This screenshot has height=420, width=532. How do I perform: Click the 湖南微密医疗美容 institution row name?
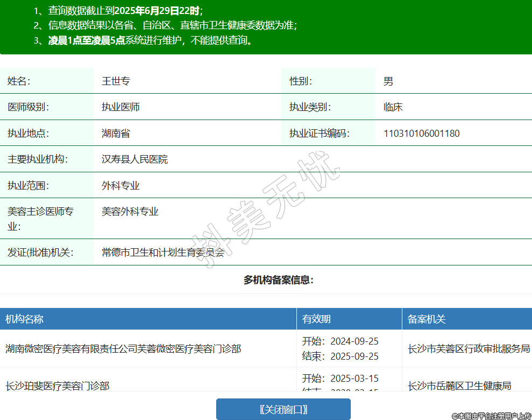[x=123, y=349]
